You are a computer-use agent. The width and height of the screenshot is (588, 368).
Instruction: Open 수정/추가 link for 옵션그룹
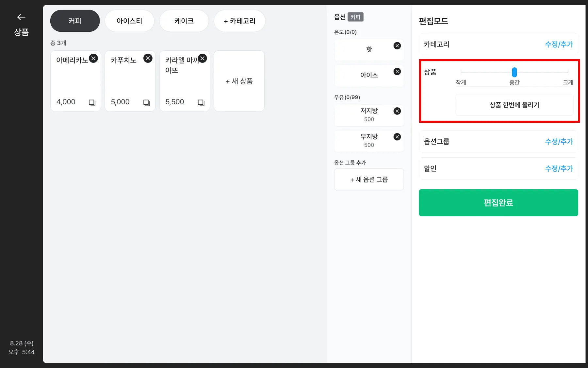[559, 141]
